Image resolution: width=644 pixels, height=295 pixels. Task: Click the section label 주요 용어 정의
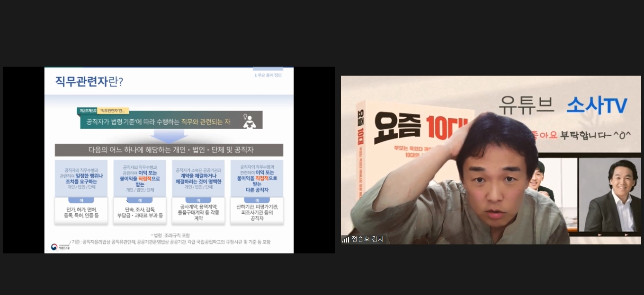pos(268,75)
